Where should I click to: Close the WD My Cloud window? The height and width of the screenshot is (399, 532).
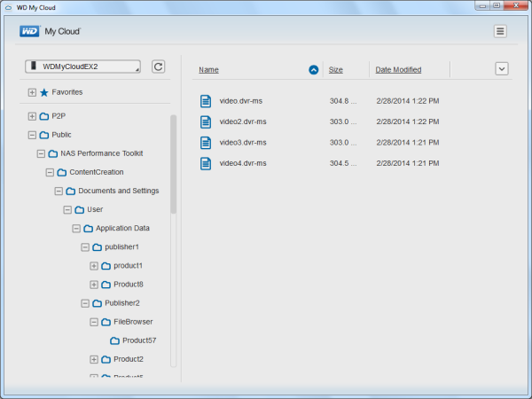(x=516, y=6)
